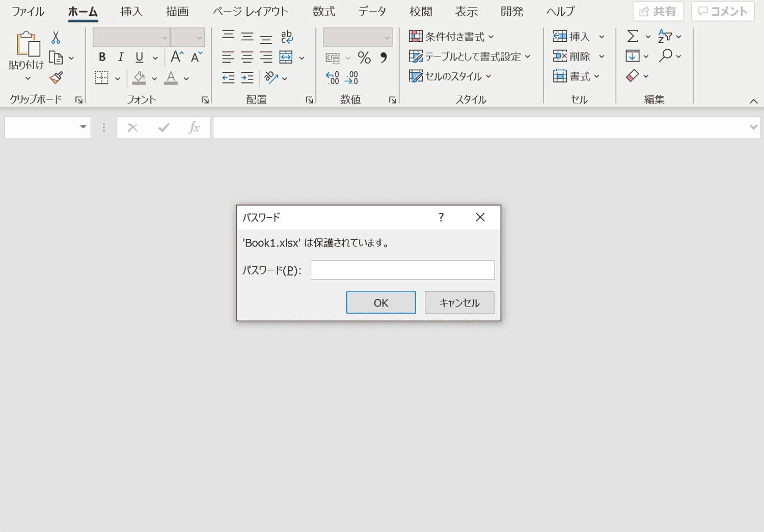
Task: Toggle align text left
Action: tap(228, 58)
